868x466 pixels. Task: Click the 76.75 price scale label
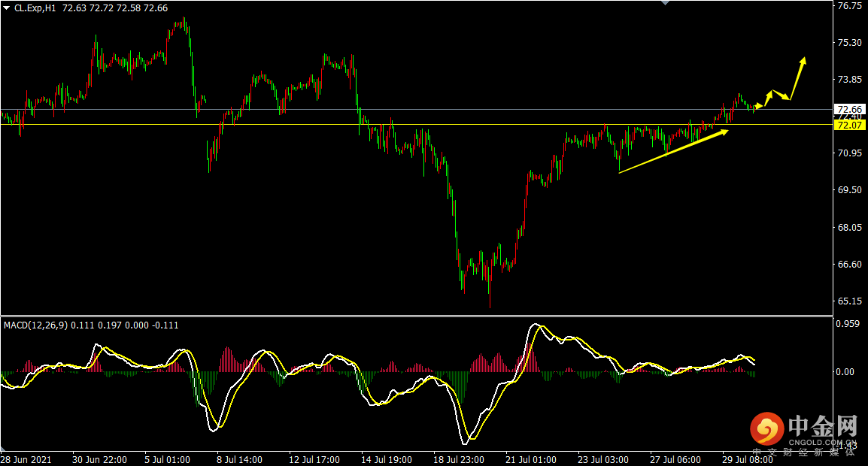[849, 6]
